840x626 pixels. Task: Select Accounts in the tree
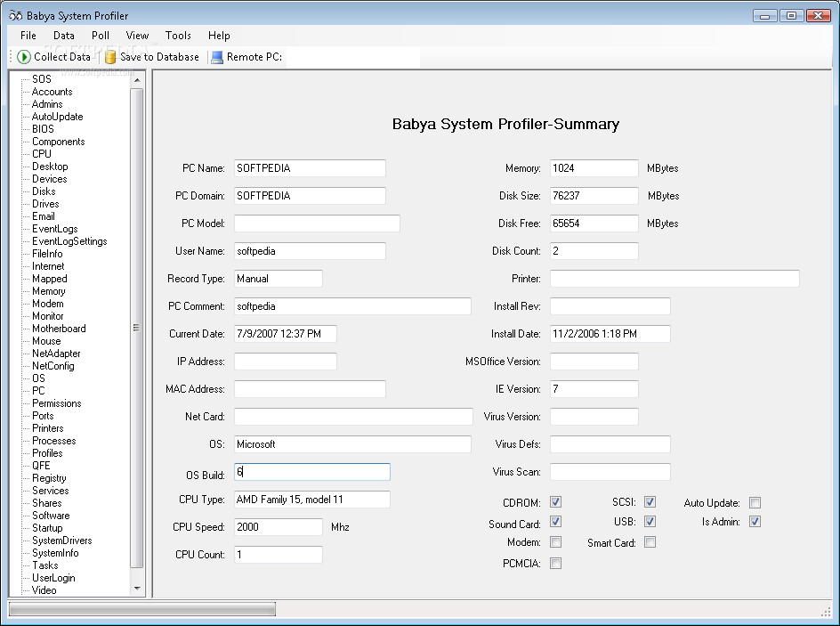point(52,92)
